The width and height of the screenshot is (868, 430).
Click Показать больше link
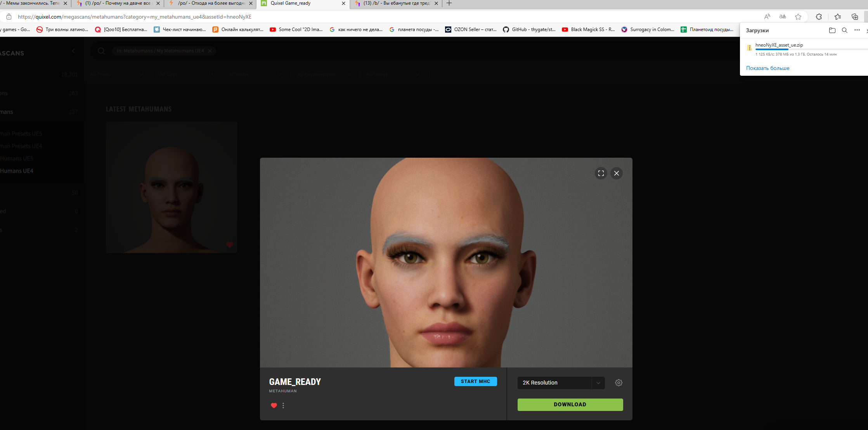click(767, 68)
